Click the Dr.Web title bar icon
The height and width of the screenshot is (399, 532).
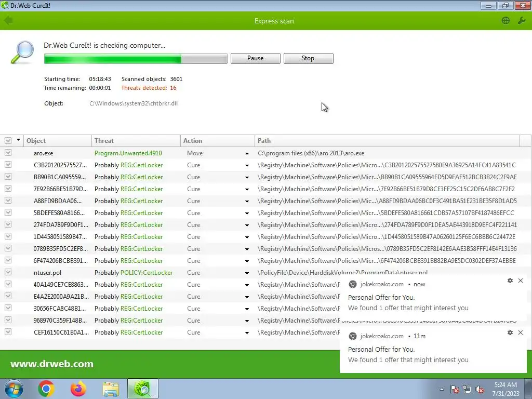[x=4, y=5]
